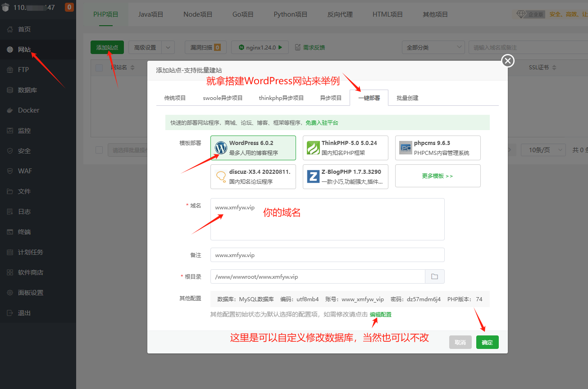The width and height of the screenshot is (588, 389).
Task: Open the Docker whale icon
Action: coord(10,110)
